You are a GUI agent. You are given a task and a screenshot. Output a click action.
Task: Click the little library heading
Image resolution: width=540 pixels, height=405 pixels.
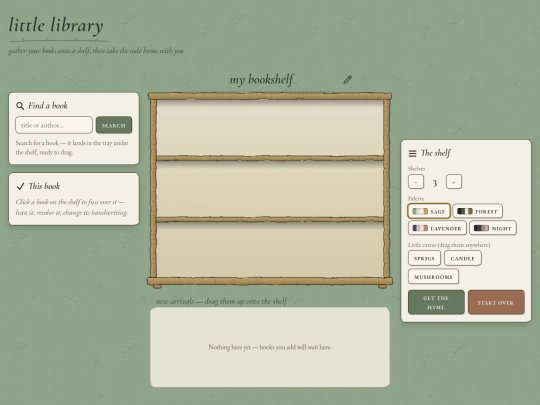[56, 25]
